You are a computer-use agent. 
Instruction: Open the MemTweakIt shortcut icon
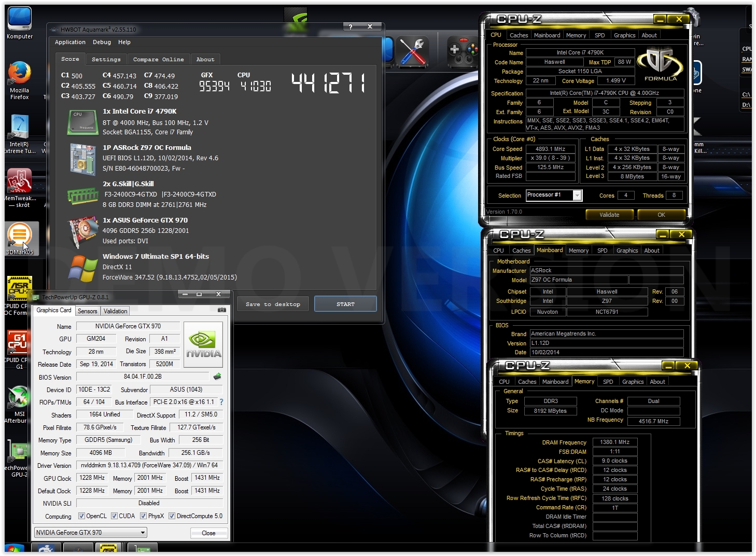coord(20,188)
